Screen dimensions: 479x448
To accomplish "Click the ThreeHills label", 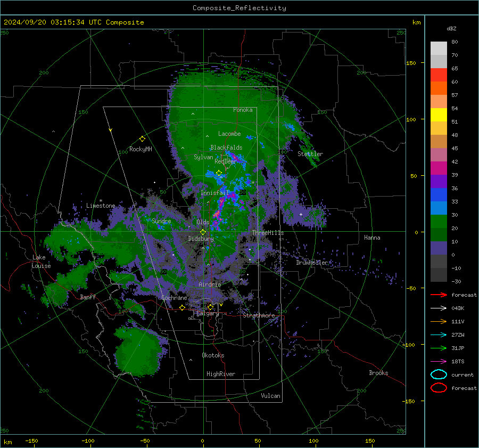I will (x=268, y=233).
